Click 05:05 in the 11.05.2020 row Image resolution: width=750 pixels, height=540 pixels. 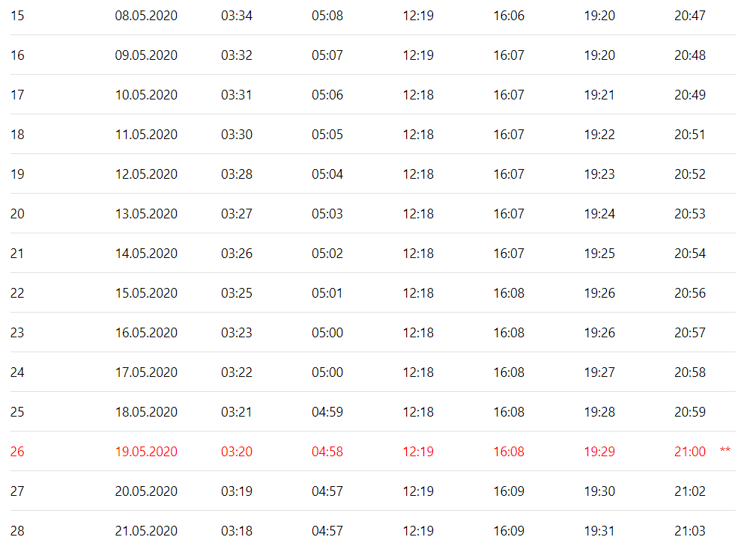pyautogui.click(x=327, y=134)
